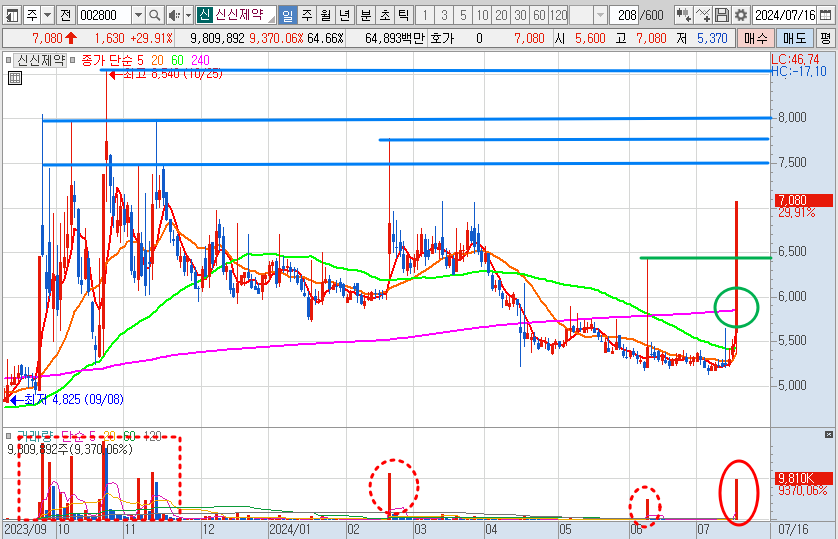Open the data table grid icon

[x=15, y=79]
